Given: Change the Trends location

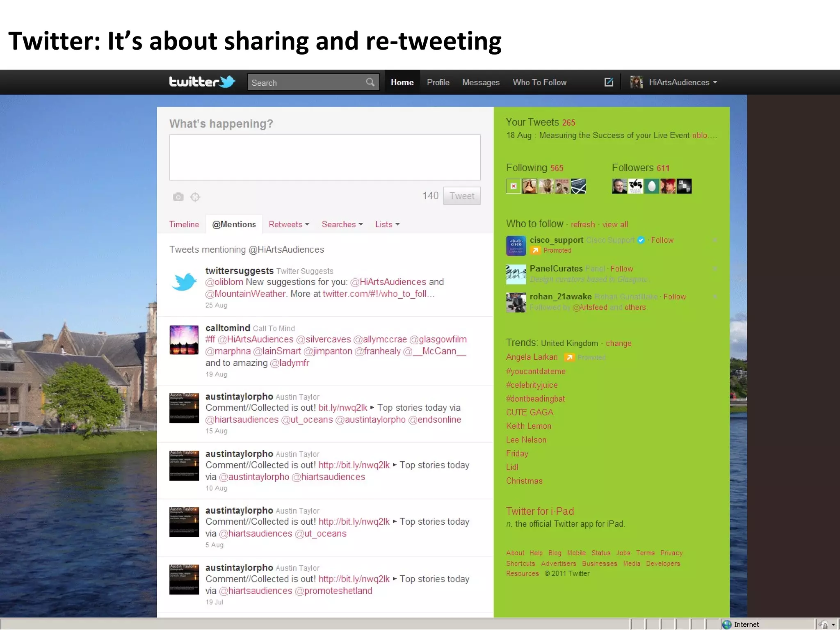Looking at the screenshot, I should coord(619,343).
